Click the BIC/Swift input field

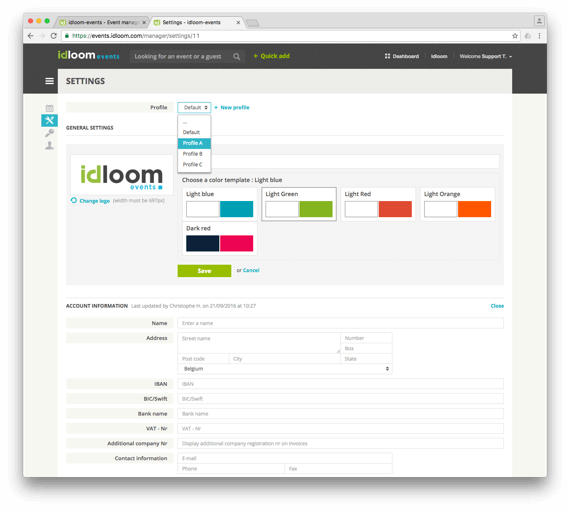tap(340, 398)
